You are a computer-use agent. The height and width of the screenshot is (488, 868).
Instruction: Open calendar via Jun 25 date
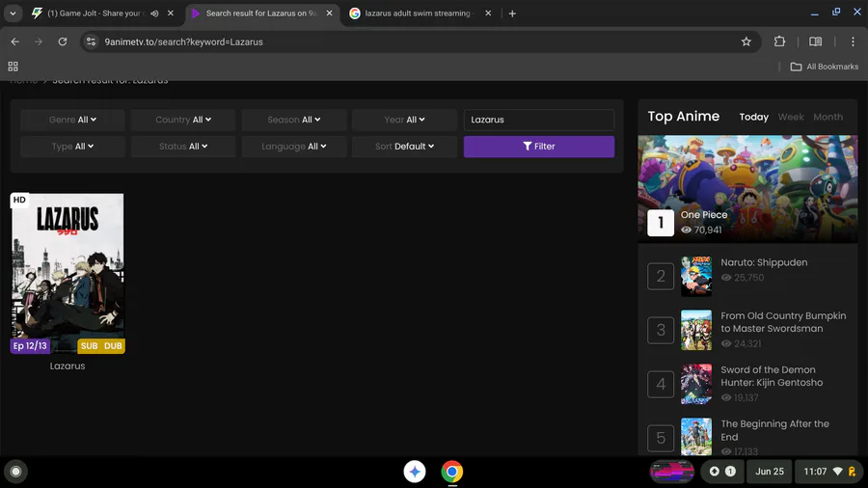click(x=770, y=472)
